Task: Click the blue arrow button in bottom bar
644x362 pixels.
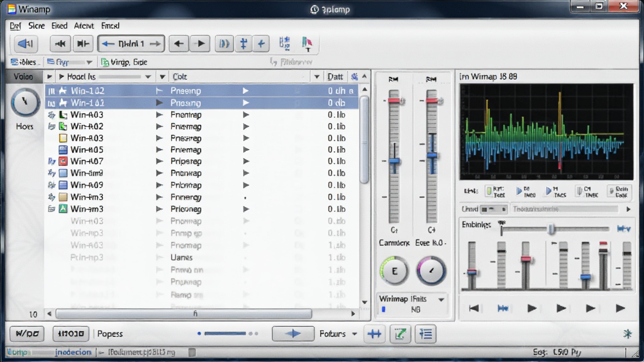Action: [x=293, y=334]
